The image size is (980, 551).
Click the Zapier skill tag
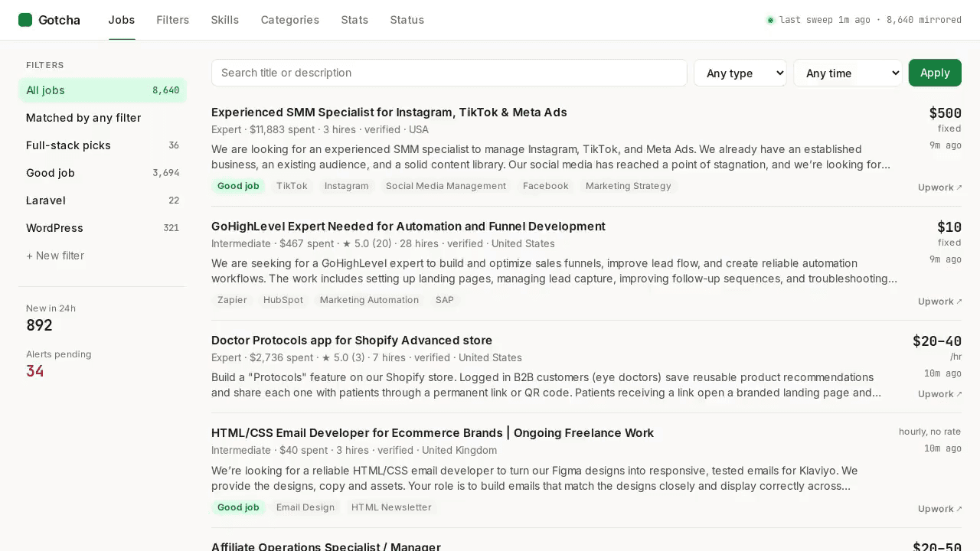232,300
